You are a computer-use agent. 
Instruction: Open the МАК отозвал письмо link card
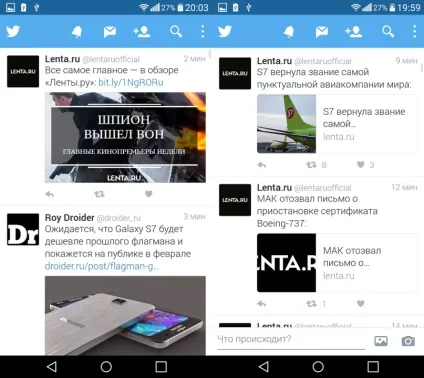337,263
